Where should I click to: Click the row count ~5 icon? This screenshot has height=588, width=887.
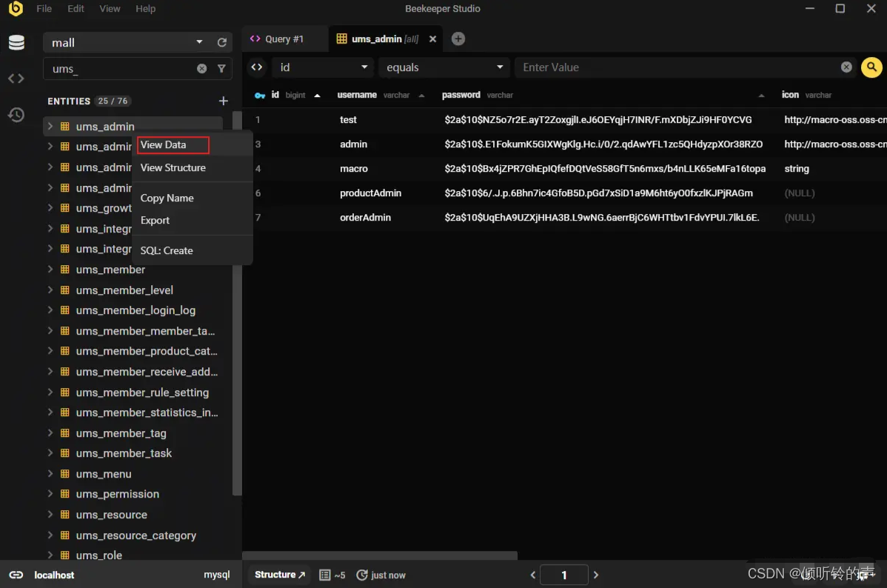(325, 575)
